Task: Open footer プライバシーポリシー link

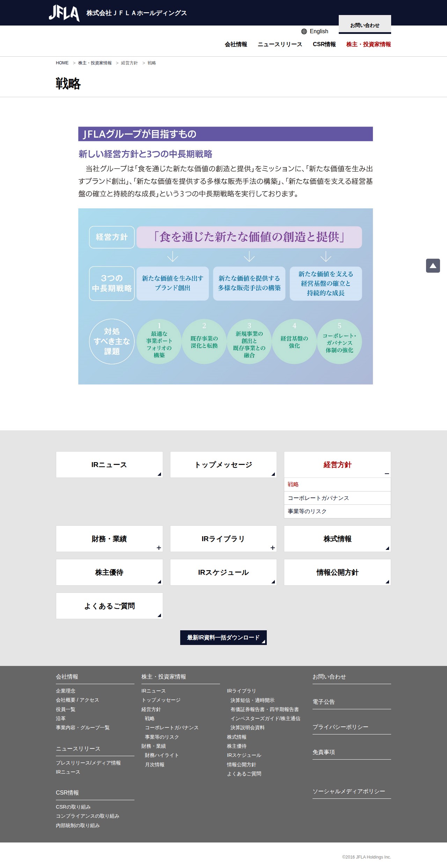Action: click(x=340, y=727)
